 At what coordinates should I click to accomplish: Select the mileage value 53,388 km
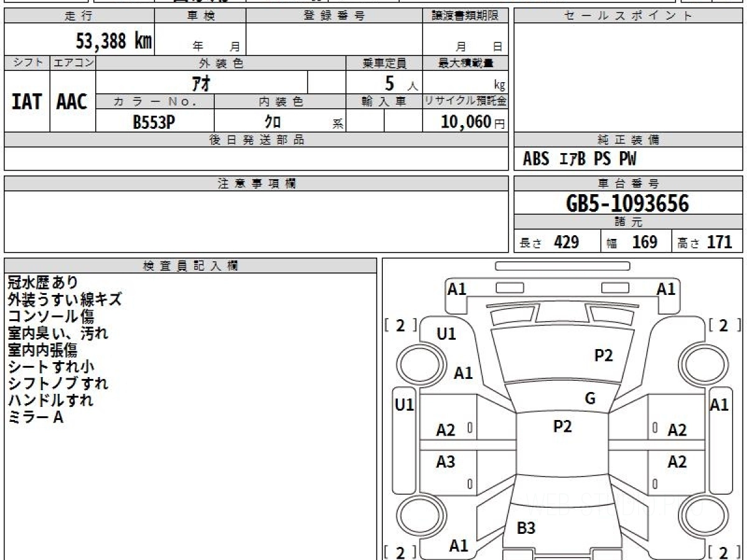[x=113, y=41]
